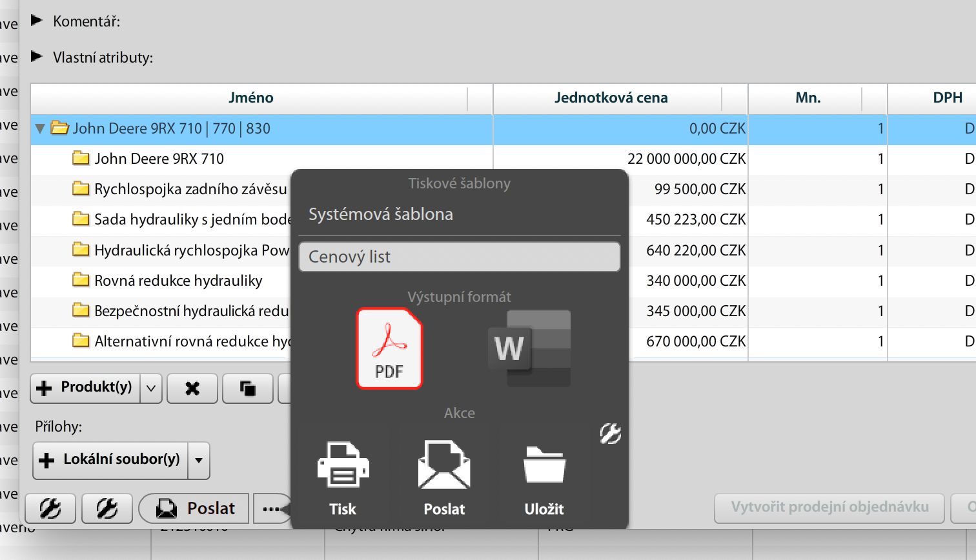Click the 345 000,00 CZK price cell
This screenshot has height=560, width=976.
696,311
